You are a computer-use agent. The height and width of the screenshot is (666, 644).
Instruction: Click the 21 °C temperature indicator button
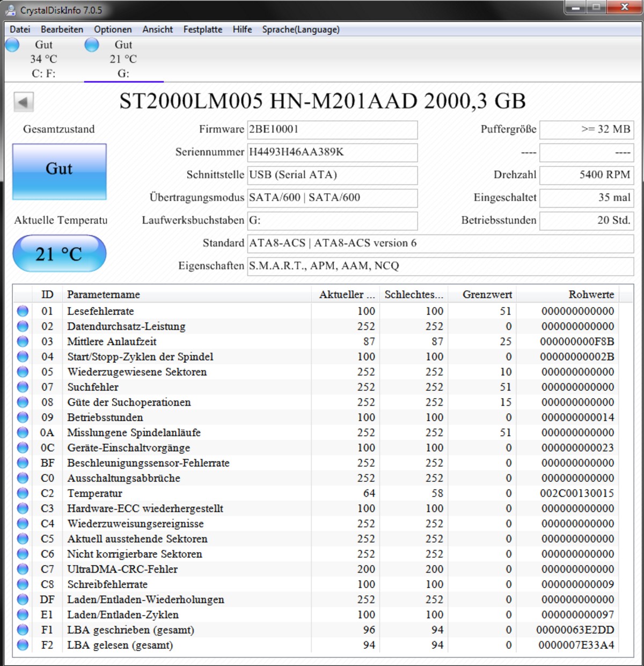60,253
